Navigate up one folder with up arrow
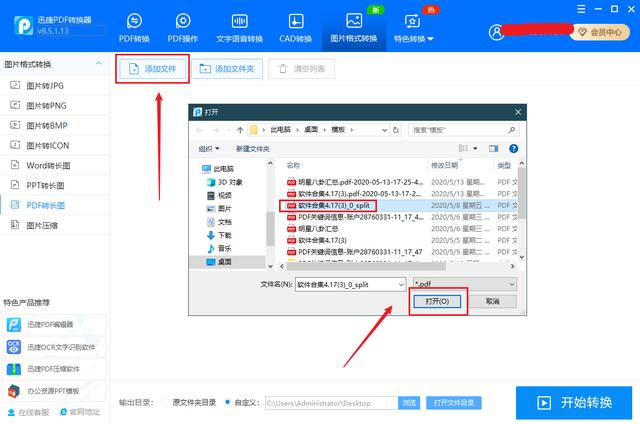Screen dimensions: 640x424 [240, 130]
